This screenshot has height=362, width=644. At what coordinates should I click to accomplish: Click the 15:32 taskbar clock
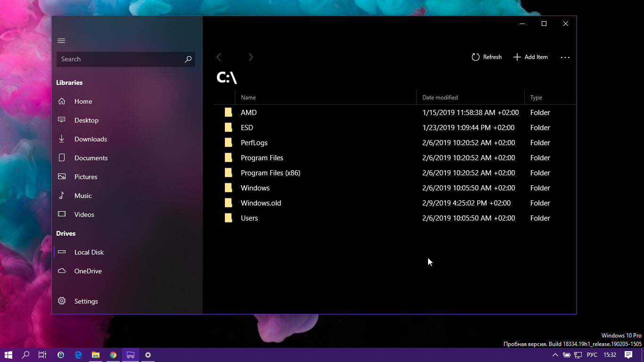[x=610, y=355]
